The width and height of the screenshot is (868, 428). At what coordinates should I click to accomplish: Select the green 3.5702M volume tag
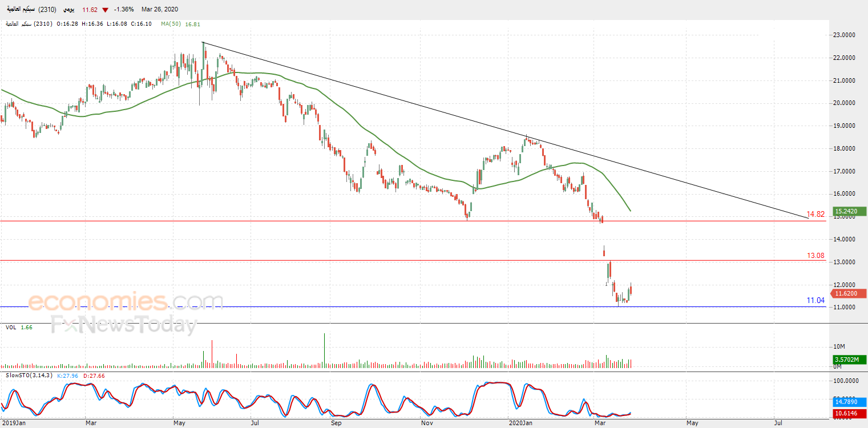(x=850, y=360)
